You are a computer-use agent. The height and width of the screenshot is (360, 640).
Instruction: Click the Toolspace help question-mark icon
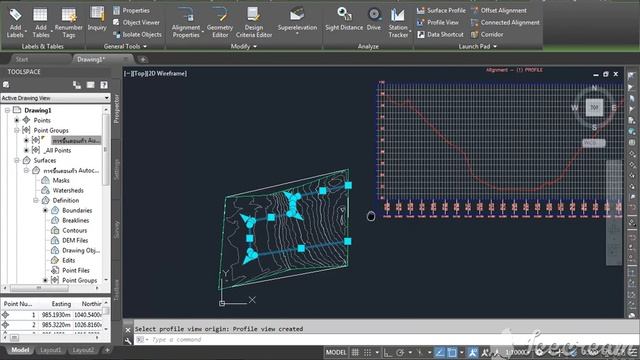[104, 85]
